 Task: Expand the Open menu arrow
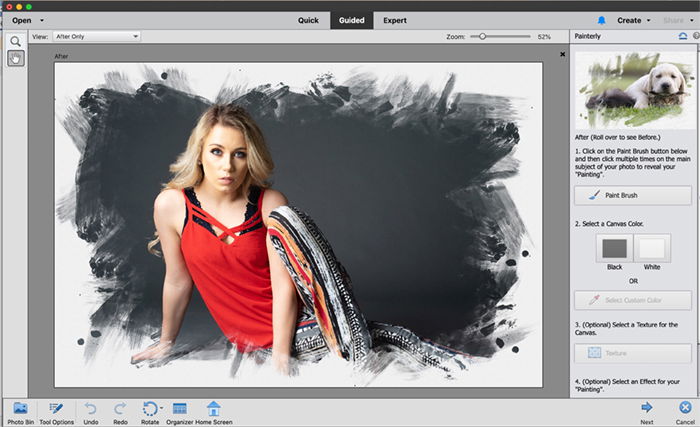pyautogui.click(x=42, y=21)
